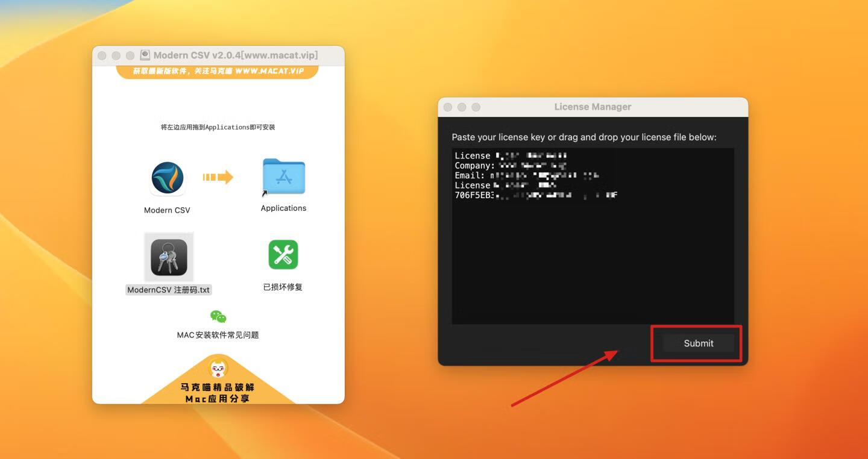Viewport: 868px width, 459px height.
Task: Open the 已损坏修复 repair tool icon
Action: [x=283, y=254]
